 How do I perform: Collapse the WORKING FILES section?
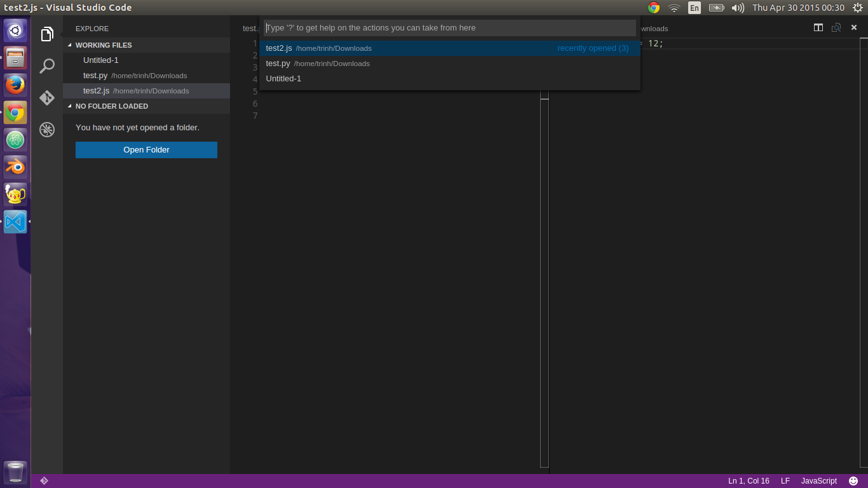click(70, 45)
